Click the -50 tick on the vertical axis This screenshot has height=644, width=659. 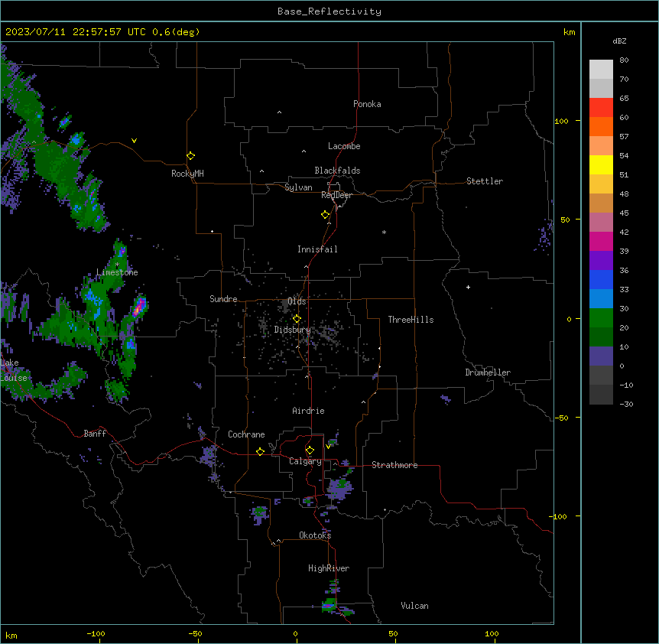tap(561, 418)
